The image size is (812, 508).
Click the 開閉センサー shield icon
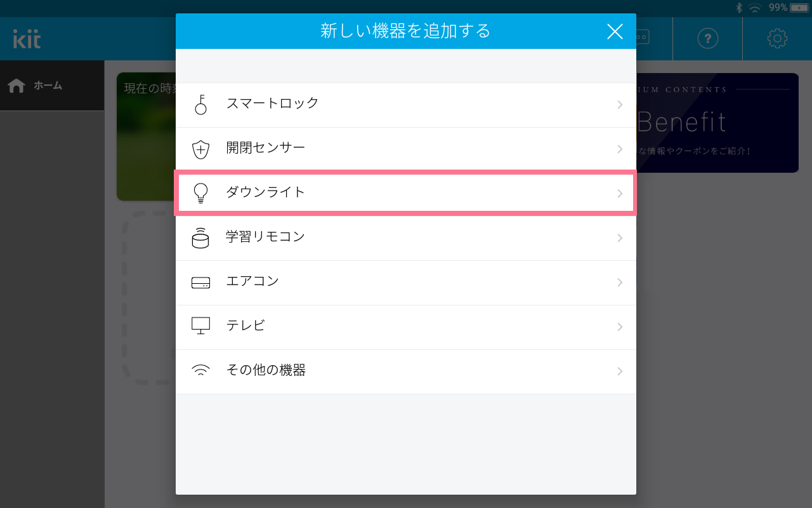tap(200, 149)
